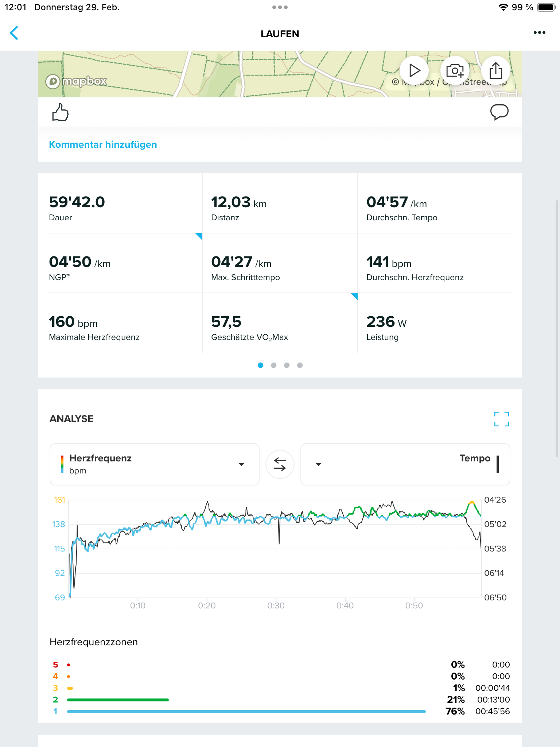This screenshot has width=560, height=747.
Task: Go to the fourth stats page dot
Action: pos(300,365)
